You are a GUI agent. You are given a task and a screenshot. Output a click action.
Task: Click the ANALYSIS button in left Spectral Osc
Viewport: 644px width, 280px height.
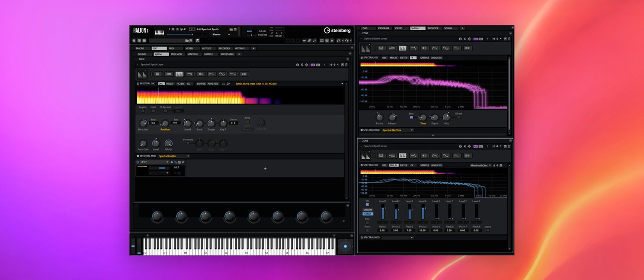213,84
